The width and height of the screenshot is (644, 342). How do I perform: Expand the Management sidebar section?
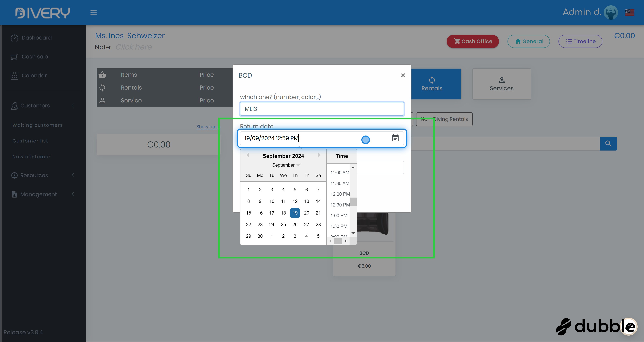[38, 194]
